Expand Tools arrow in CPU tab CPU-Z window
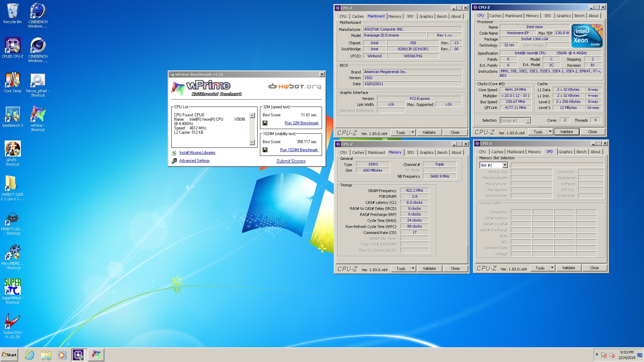 (x=550, y=132)
